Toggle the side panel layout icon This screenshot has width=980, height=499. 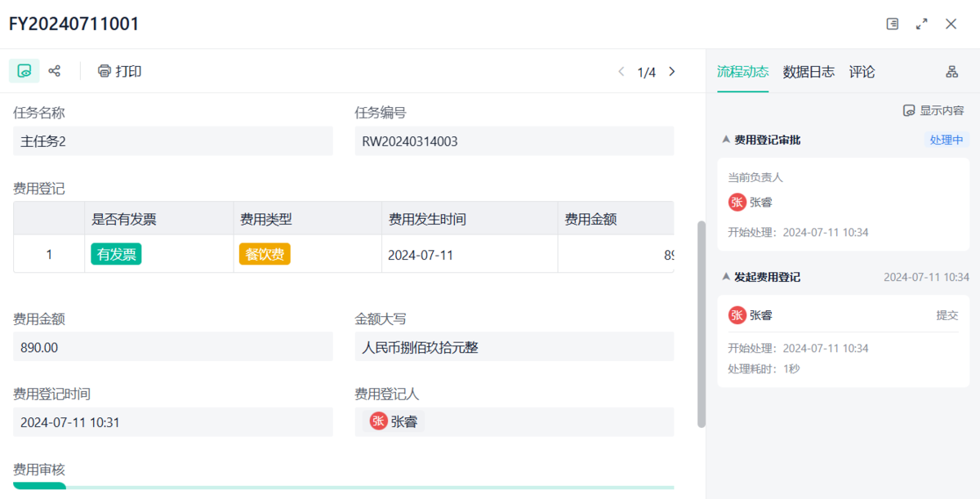pos(893,24)
